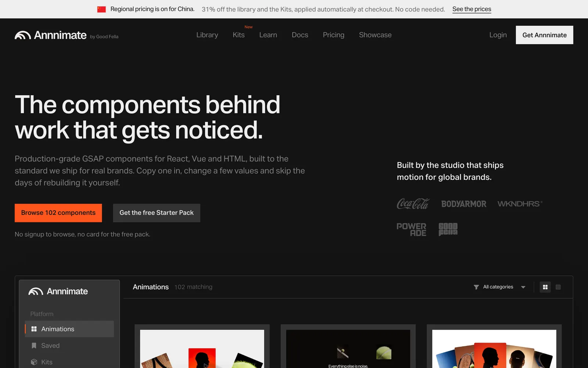Switch to list view layout

pyautogui.click(x=558, y=287)
